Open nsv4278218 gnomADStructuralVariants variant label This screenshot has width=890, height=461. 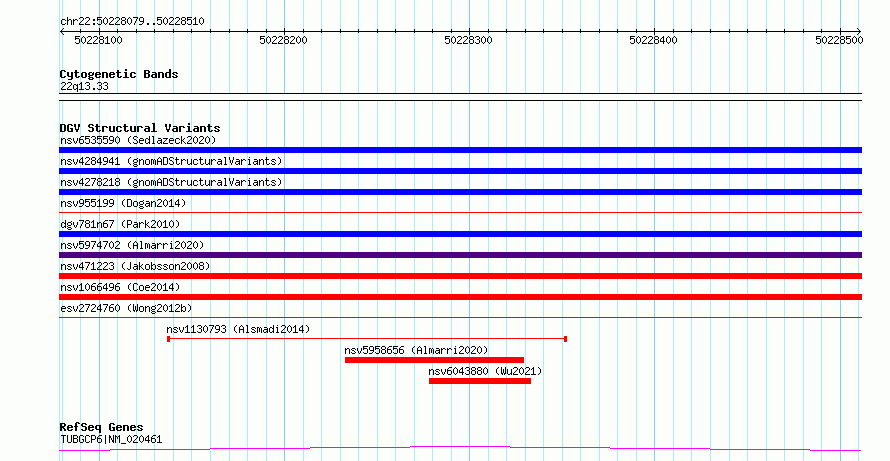click(171, 182)
